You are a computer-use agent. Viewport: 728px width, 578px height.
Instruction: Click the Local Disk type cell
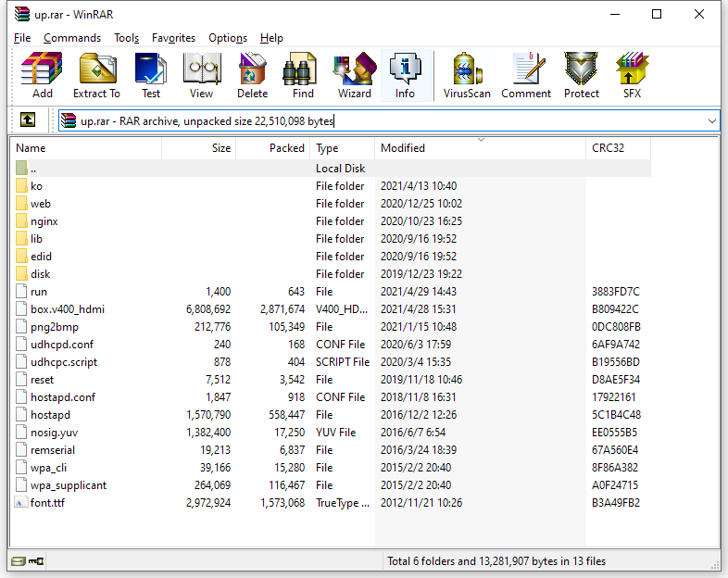pos(340,168)
